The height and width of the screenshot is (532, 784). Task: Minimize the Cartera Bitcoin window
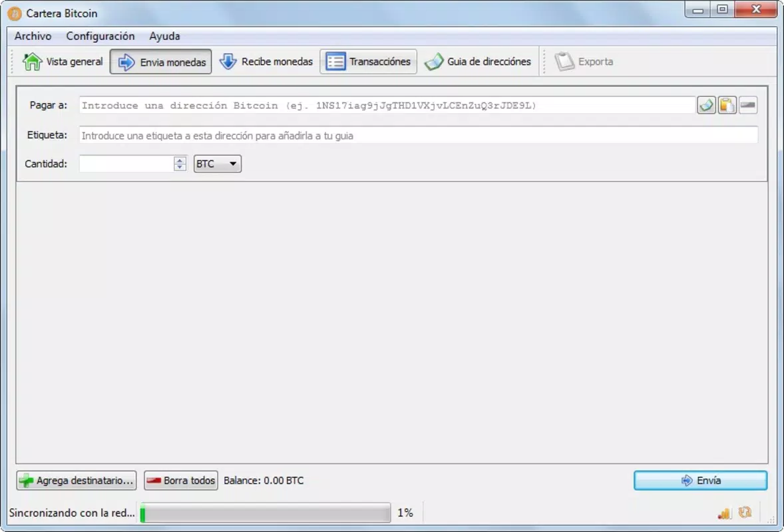click(x=698, y=9)
